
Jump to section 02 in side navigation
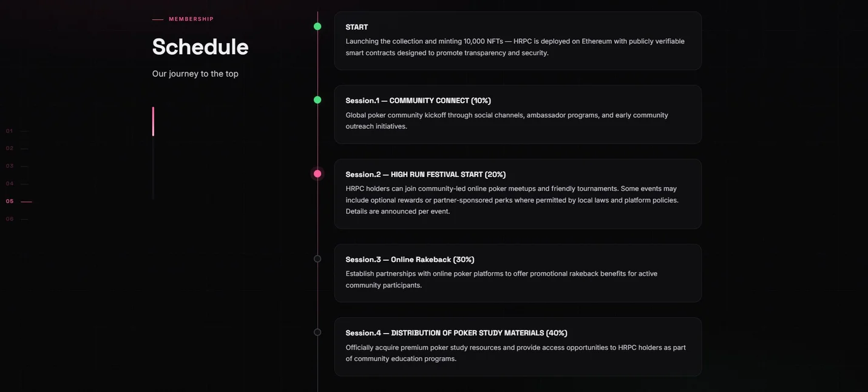tap(17, 148)
